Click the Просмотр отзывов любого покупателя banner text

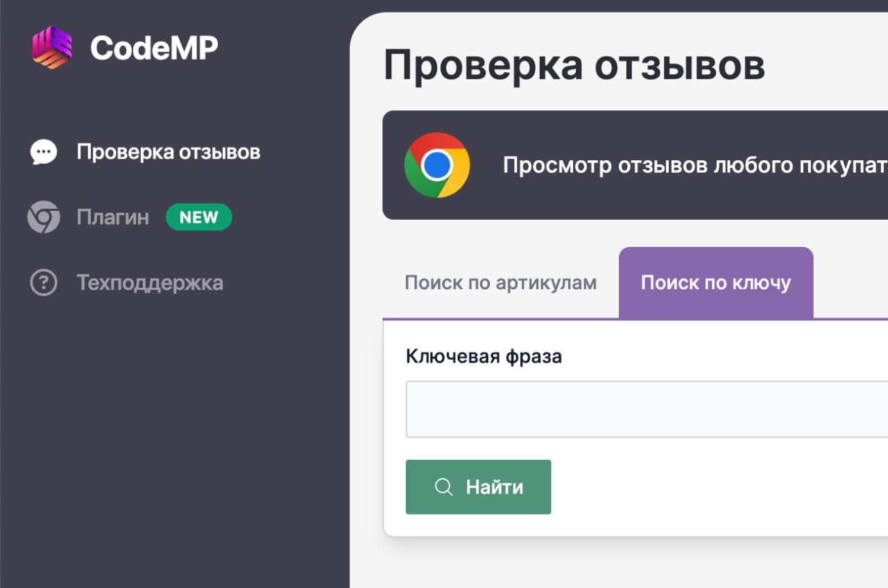[694, 166]
